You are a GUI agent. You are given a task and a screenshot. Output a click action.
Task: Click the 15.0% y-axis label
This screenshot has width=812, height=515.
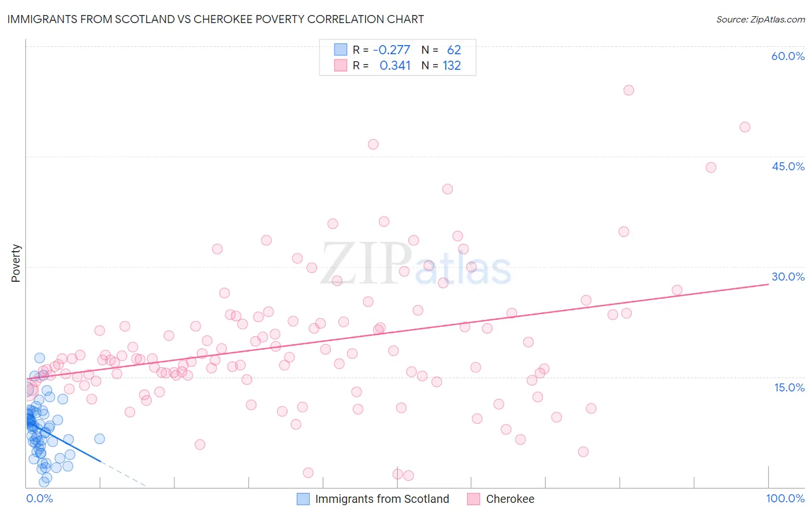[789, 387]
